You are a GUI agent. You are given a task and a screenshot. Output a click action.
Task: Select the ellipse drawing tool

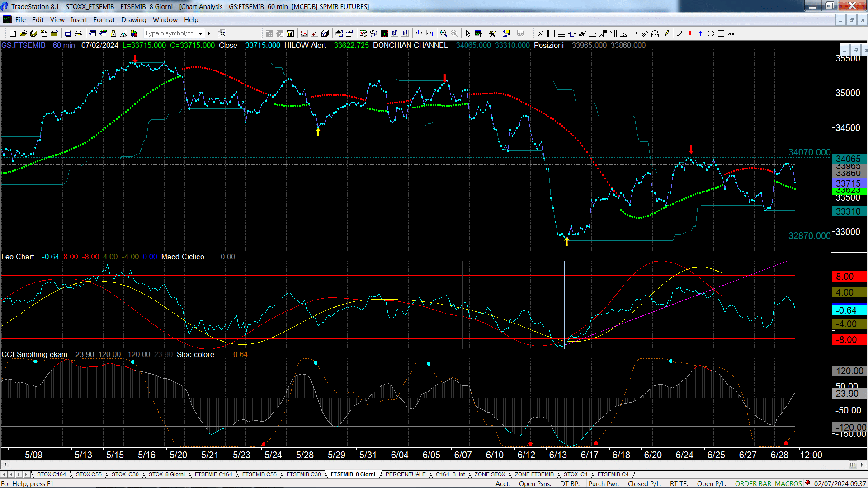[x=711, y=33]
